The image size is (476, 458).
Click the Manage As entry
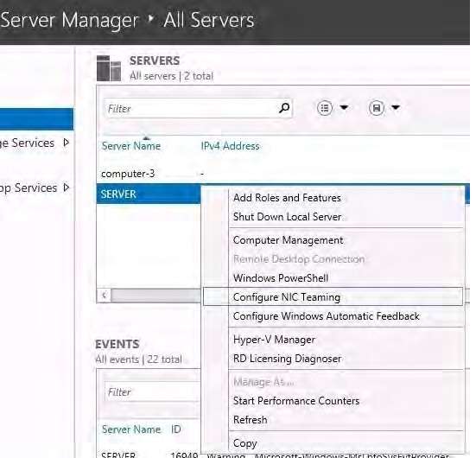tap(263, 382)
